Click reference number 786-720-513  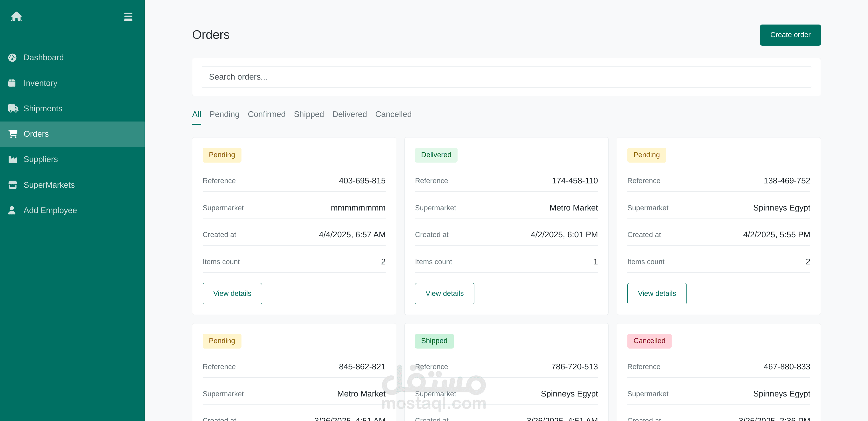[x=575, y=367]
